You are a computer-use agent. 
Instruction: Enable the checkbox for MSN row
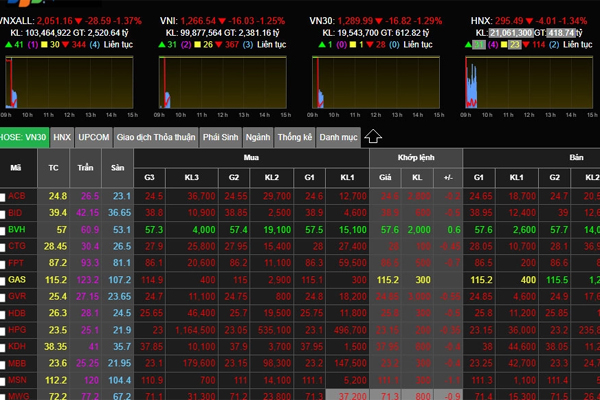(4, 381)
